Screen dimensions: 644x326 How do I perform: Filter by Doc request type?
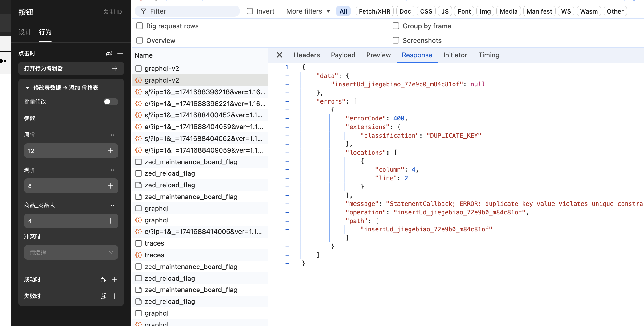pyautogui.click(x=405, y=11)
